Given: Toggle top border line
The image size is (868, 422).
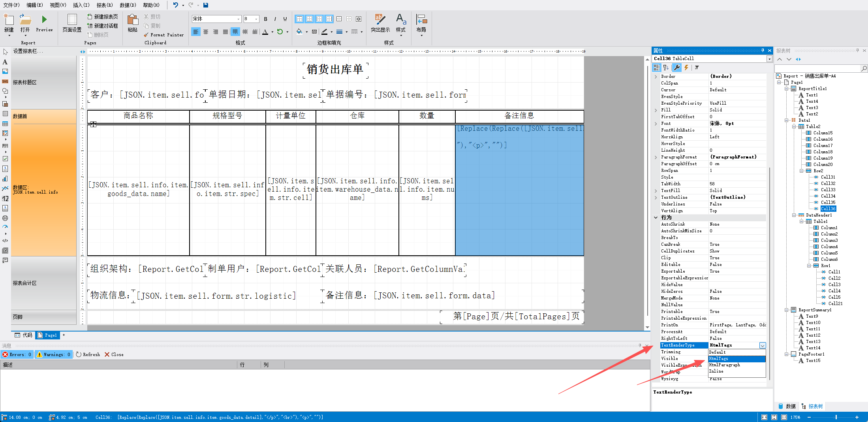Looking at the screenshot, I should pos(300,19).
